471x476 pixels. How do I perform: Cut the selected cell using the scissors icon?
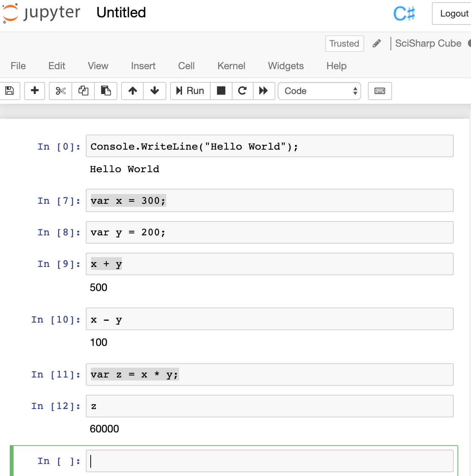60,91
